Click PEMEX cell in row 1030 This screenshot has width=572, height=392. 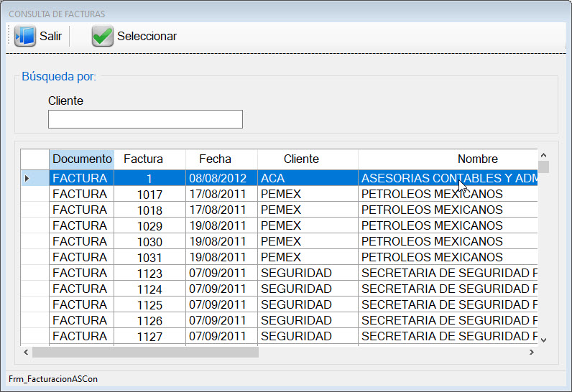(308, 241)
